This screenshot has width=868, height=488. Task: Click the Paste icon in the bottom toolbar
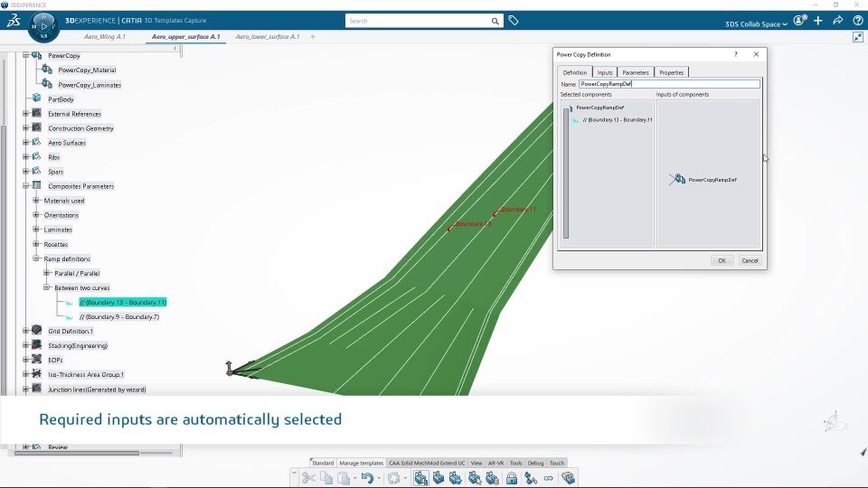(344, 478)
